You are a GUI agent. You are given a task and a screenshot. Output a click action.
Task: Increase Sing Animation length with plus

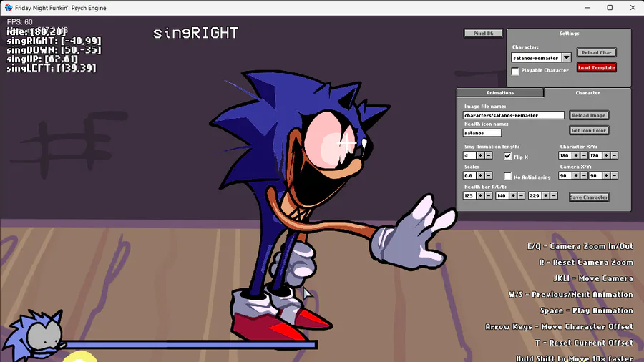point(480,155)
